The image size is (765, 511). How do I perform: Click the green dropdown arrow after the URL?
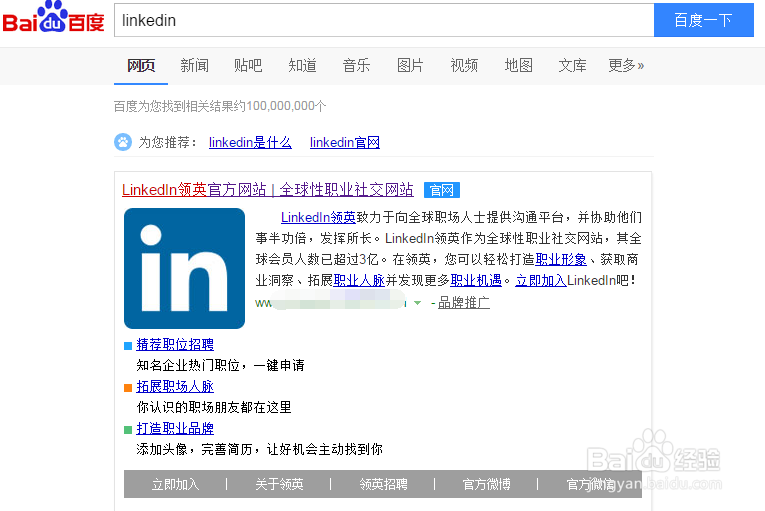tap(417, 303)
